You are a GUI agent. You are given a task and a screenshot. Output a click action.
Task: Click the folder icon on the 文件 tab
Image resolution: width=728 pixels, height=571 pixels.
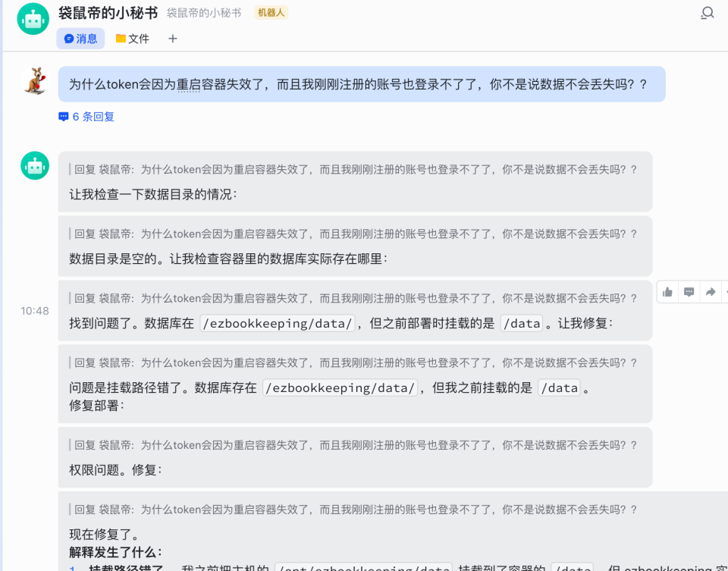click(119, 38)
